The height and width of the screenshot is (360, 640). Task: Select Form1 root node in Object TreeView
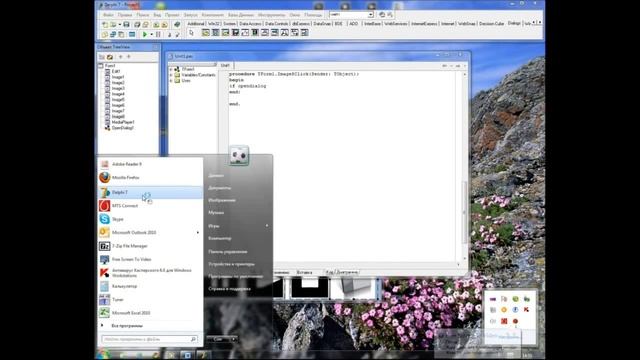coord(110,66)
